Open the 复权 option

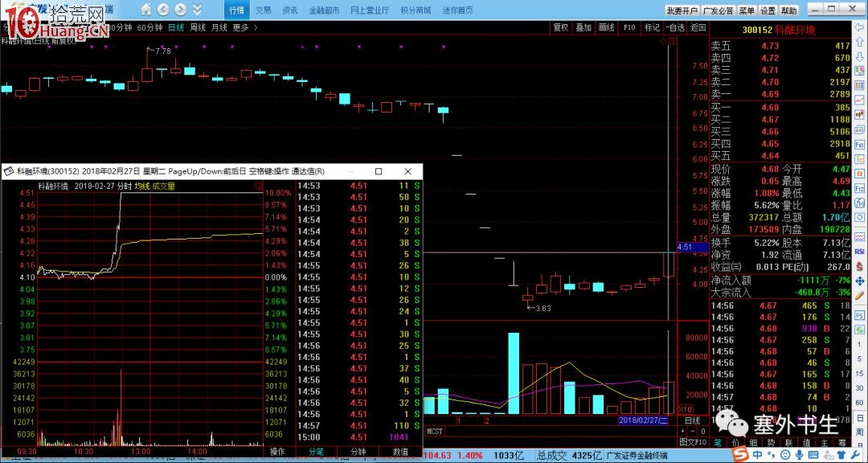561,27
